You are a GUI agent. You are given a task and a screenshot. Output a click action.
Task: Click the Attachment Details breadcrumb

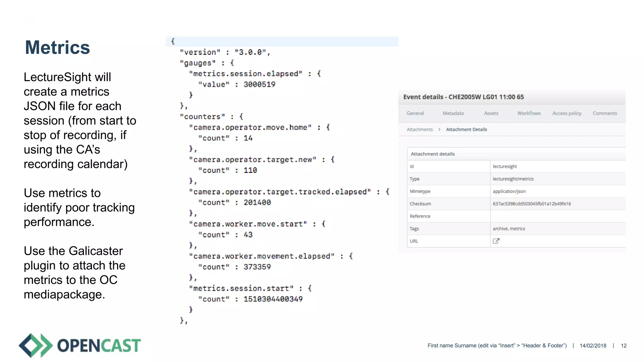[466, 129]
